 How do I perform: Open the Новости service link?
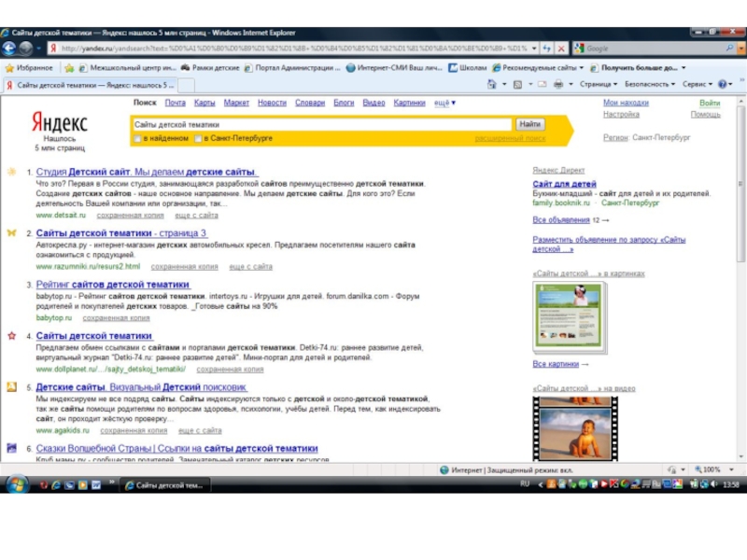click(x=272, y=103)
